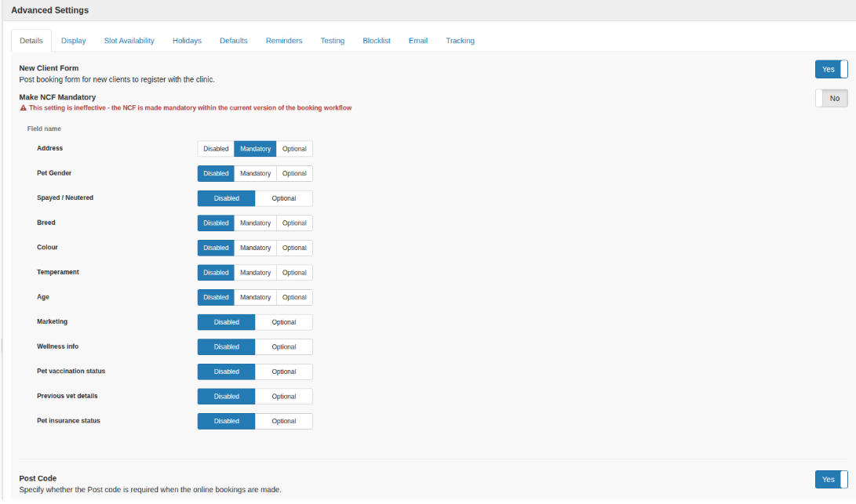Open the Slot Availability tab
This screenshot has width=856, height=504.
(129, 40)
